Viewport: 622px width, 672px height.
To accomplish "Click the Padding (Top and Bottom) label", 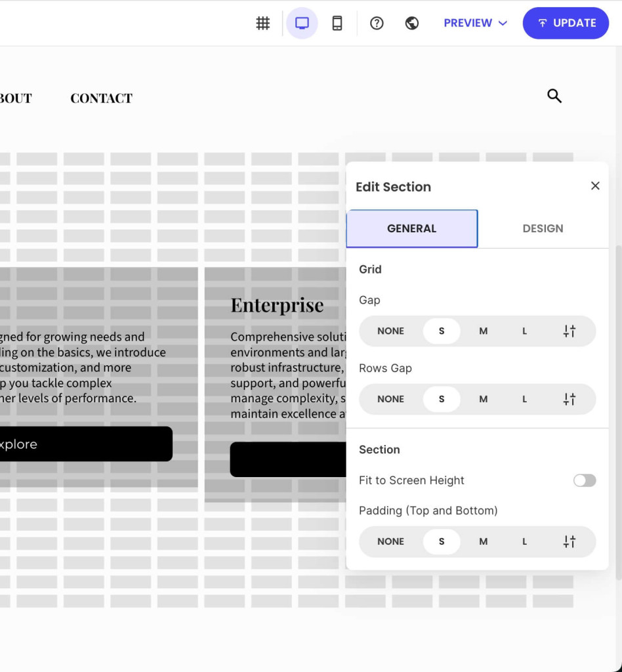I will [428, 511].
